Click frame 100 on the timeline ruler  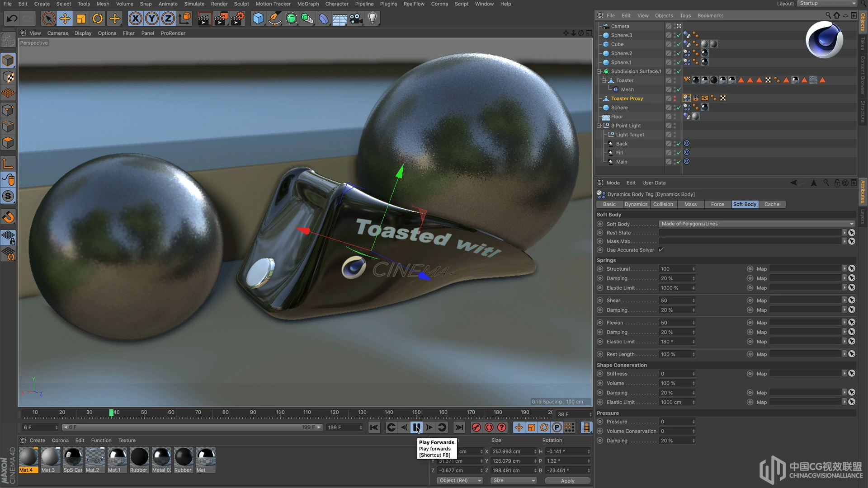(280, 412)
